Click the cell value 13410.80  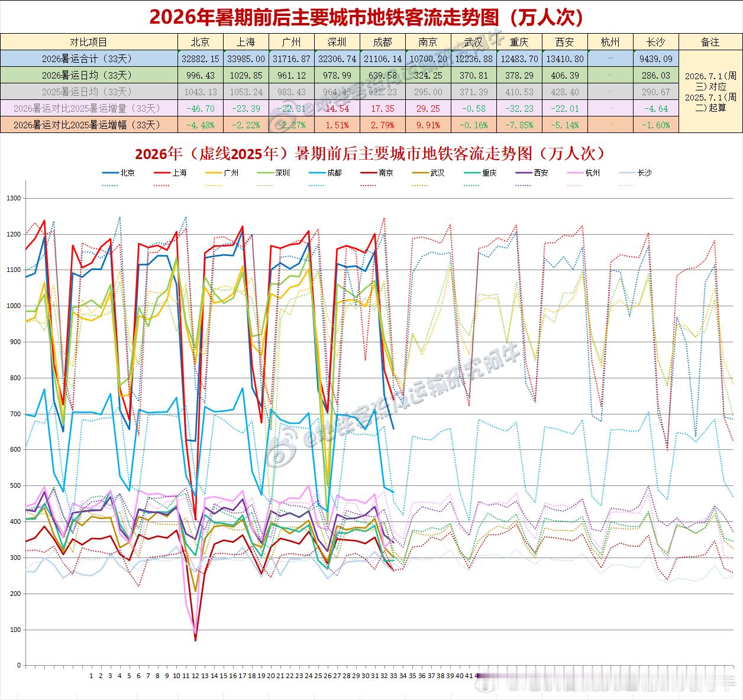click(565, 59)
